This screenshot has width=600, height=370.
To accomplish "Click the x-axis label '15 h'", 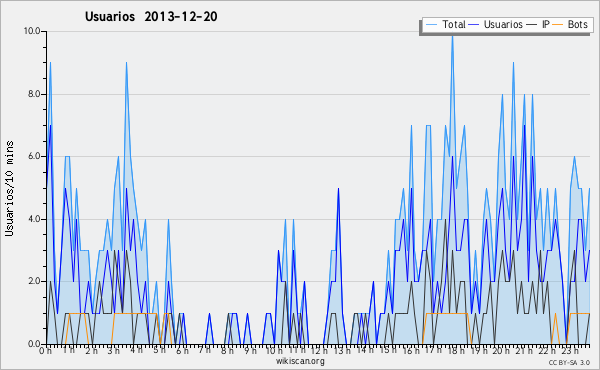I will pos(387,351).
